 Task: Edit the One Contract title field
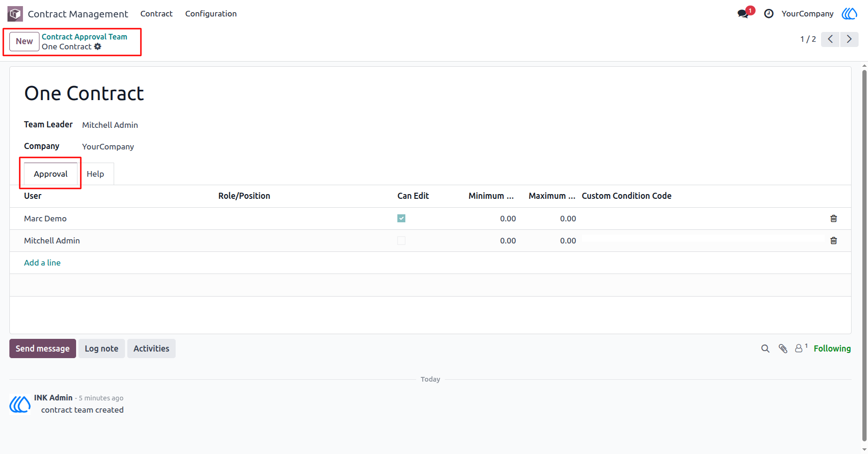tap(84, 94)
